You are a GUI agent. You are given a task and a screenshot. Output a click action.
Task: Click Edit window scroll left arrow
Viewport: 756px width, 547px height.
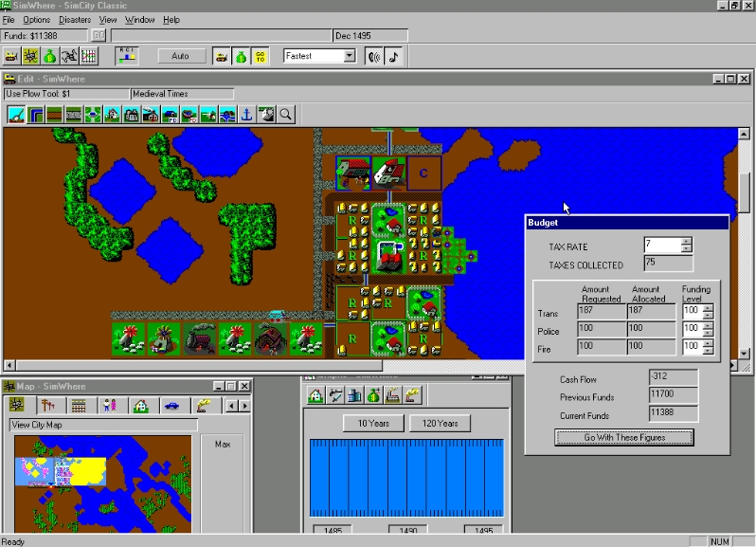coord(9,365)
